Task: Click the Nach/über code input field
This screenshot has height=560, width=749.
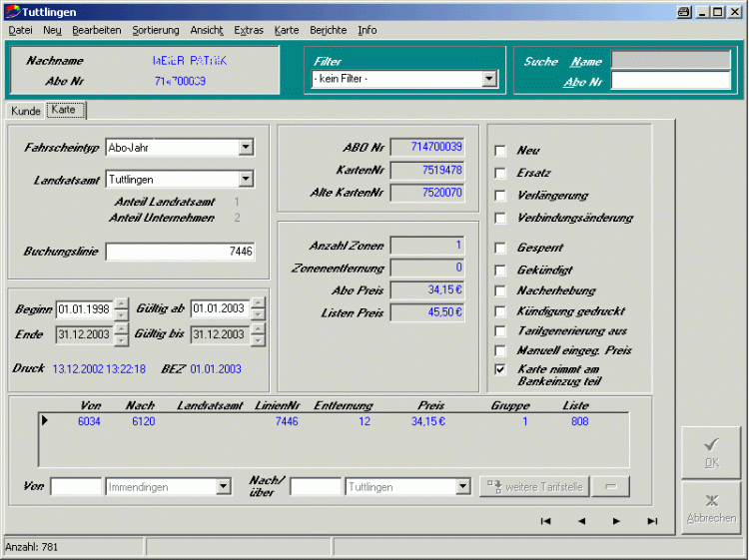Action: pyautogui.click(x=316, y=487)
